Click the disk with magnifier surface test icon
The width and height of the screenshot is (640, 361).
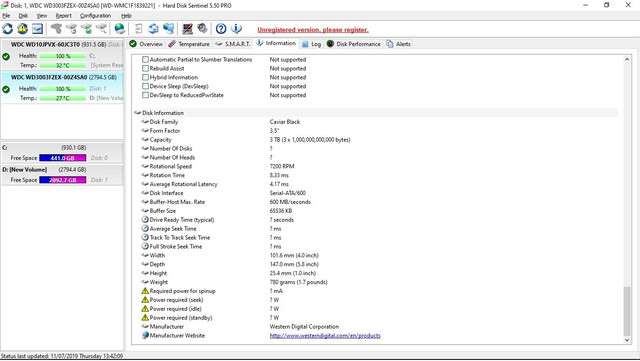[x=101, y=29]
